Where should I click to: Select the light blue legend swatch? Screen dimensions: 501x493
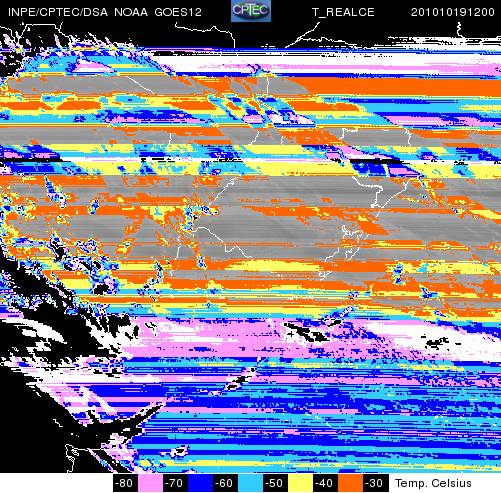click(x=250, y=483)
